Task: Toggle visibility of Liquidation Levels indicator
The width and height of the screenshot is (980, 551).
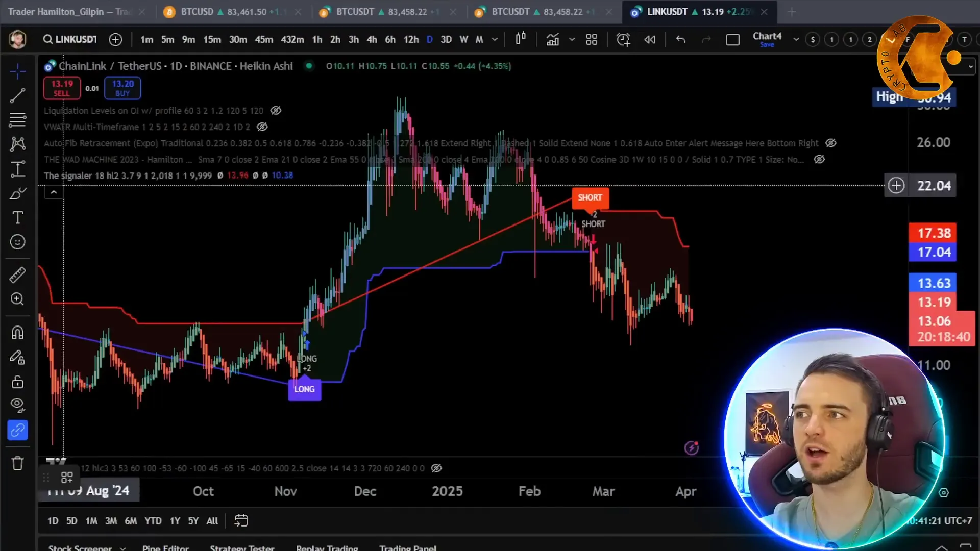Action: click(276, 111)
